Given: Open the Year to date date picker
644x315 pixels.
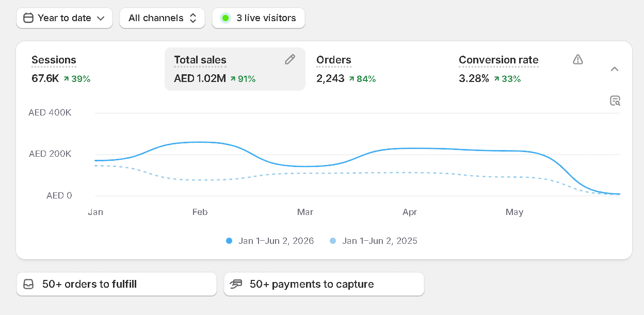Looking at the screenshot, I should (x=65, y=18).
